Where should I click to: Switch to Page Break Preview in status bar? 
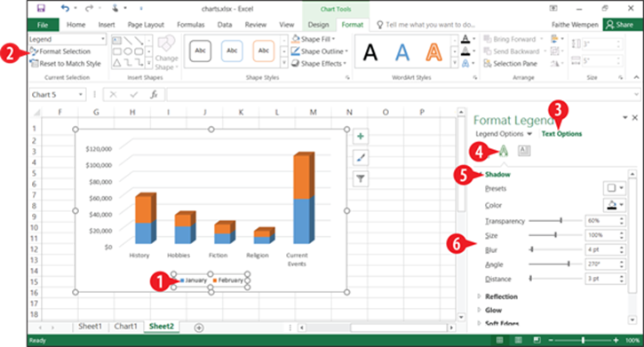coord(537,340)
